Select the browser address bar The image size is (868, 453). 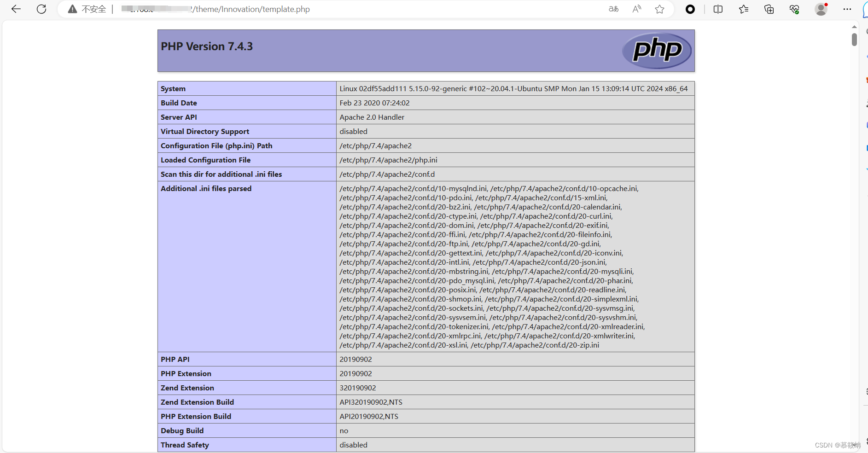[x=322, y=9]
